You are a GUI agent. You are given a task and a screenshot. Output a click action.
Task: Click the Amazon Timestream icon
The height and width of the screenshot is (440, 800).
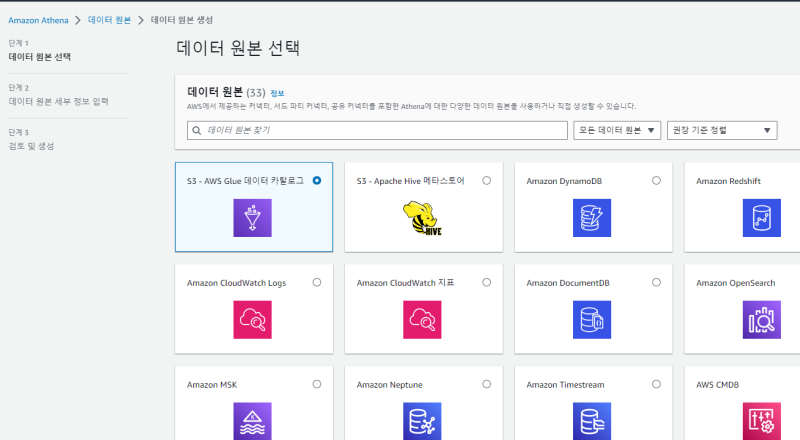[592, 420]
